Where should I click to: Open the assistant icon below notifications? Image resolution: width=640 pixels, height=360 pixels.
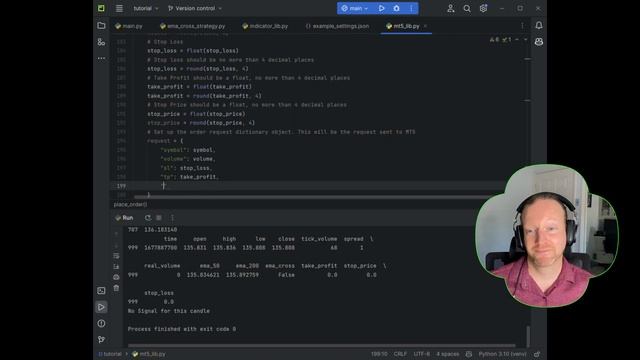pyautogui.click(x=539, y=42)
